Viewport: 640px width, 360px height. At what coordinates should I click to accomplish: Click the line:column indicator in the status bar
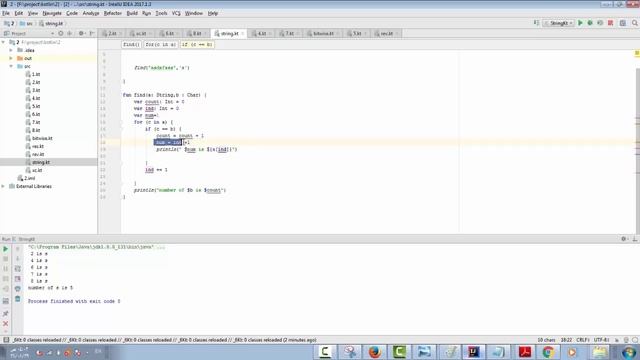[567, 340]
